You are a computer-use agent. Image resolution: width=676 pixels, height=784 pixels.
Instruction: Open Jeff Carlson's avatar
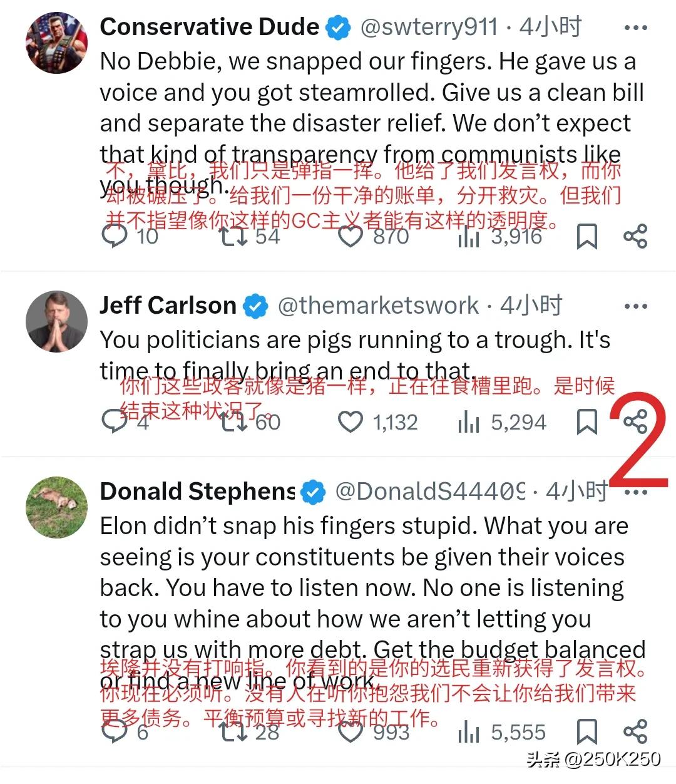(x=56, y=321)
